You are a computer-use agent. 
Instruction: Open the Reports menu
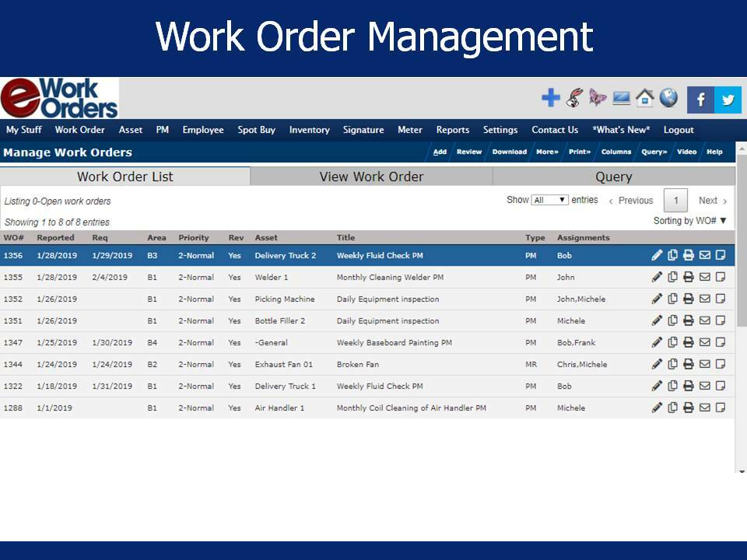[x=453, y=130]
